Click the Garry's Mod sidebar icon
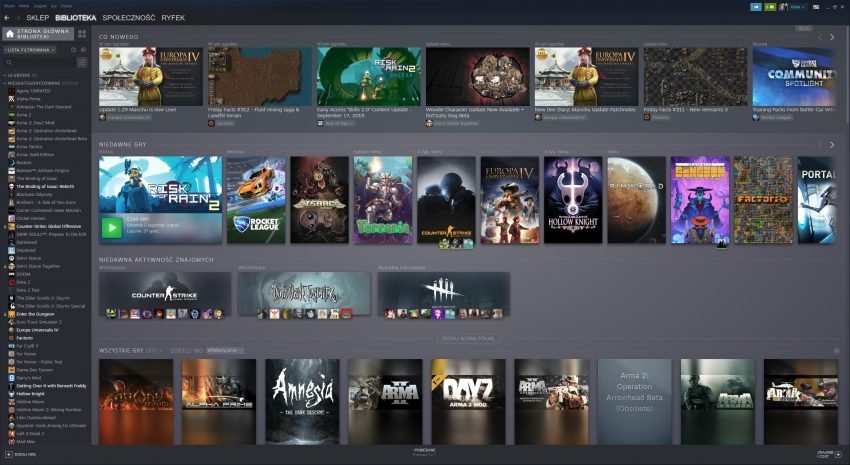The width and height of the screenshot is (850, 465). (x=11, y=378)
